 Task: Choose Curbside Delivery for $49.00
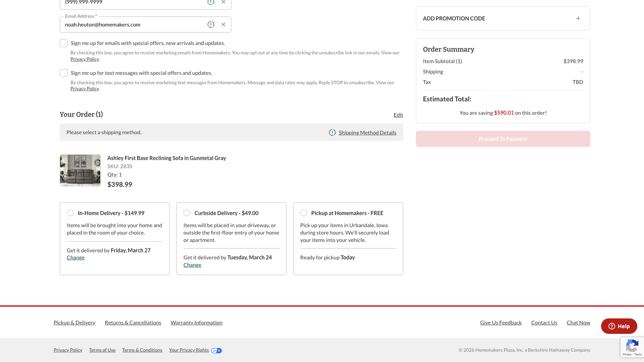point(187,213)
